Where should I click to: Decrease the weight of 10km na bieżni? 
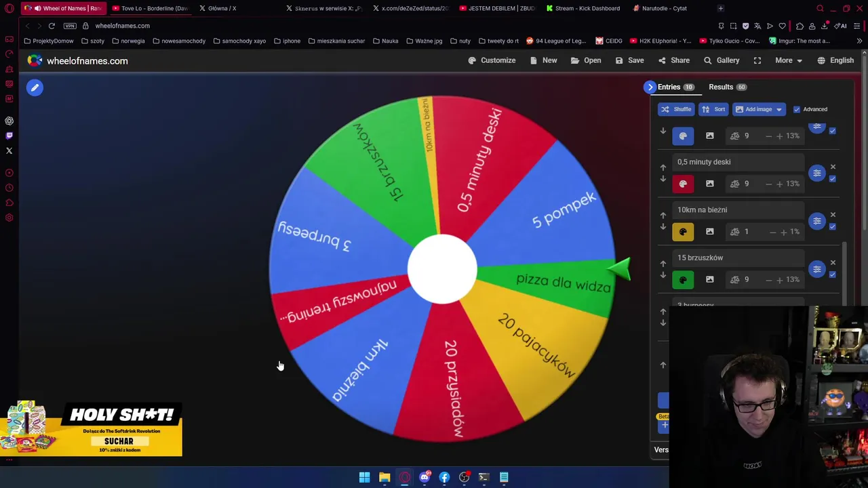point(772,232)
